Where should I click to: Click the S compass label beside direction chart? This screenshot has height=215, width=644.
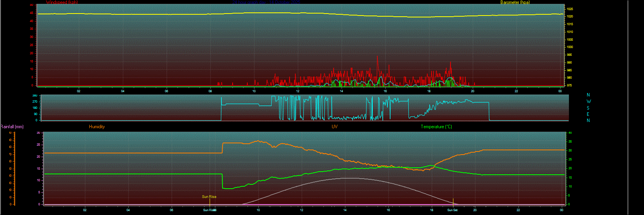click(x=588, y=108)
